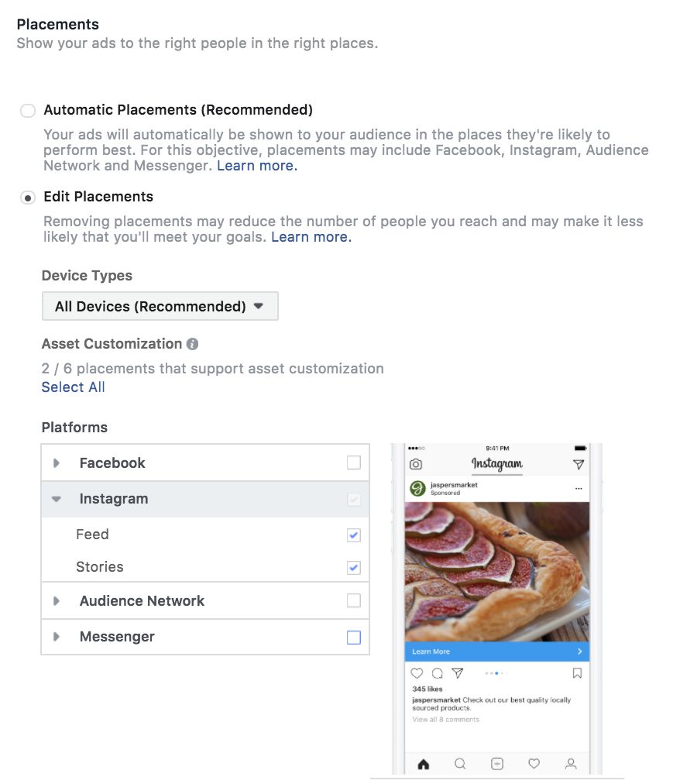
Task: Tap the comment bubble icon under the post
Action: point(438,673)
